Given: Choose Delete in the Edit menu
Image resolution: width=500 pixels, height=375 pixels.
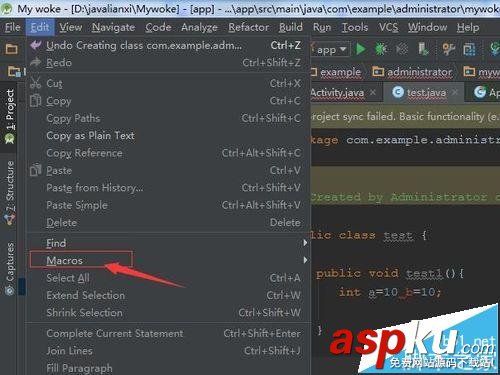Looking at the screenshot, I should pos(168,222).
